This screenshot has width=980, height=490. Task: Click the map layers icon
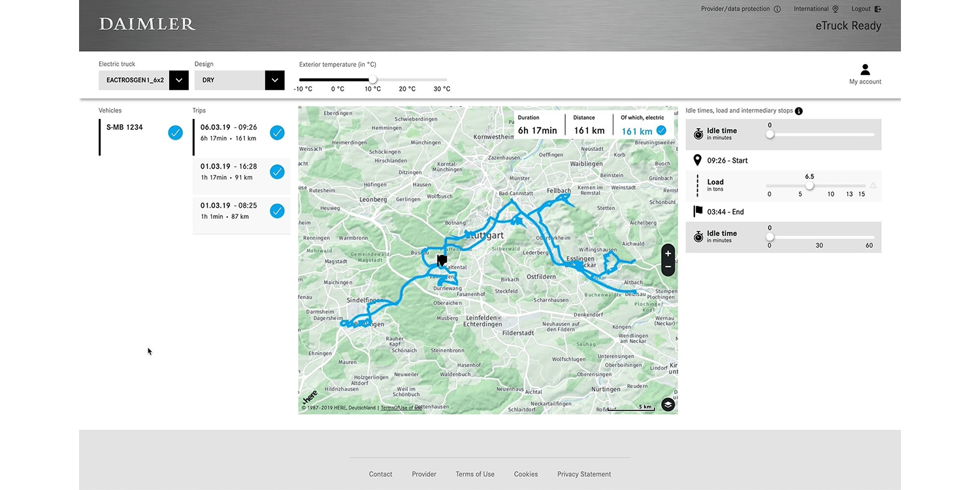click(x=667, y=404)
